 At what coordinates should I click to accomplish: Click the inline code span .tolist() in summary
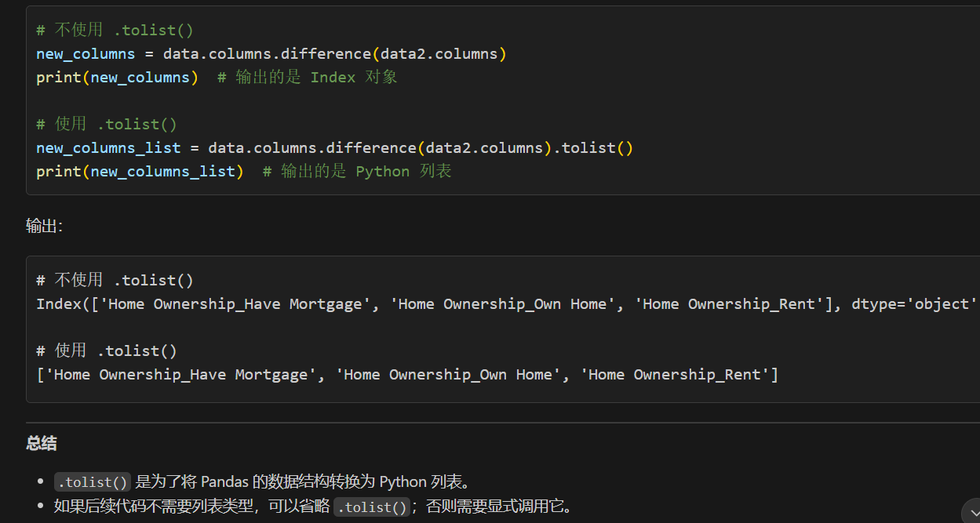tap(92, 481)
